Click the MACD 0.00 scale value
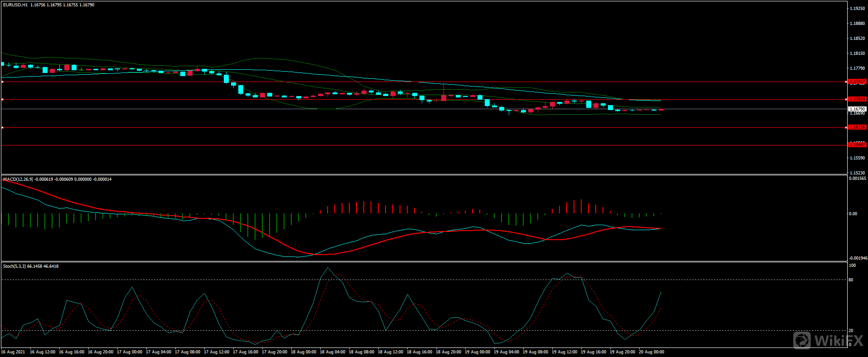The image size is (868, 357). (x=853, y=214)
